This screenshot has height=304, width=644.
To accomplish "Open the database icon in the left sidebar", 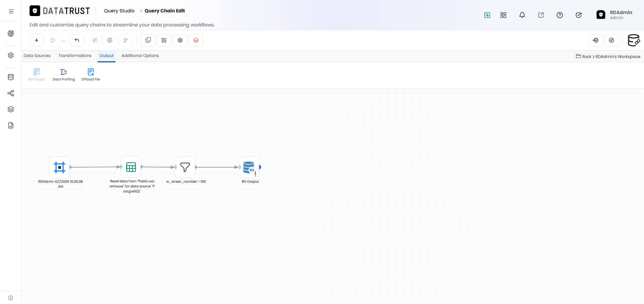I will point(11,77).
